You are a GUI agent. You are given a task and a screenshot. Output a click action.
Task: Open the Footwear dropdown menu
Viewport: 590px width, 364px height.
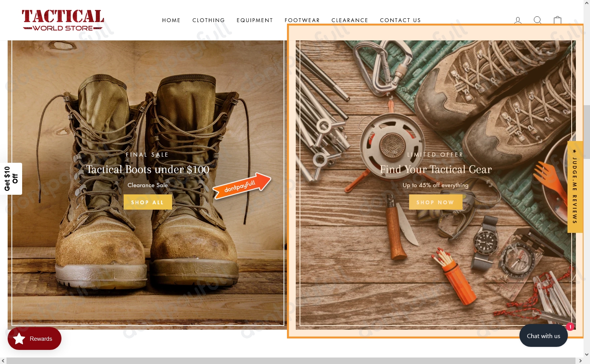[x=302, y=20]
